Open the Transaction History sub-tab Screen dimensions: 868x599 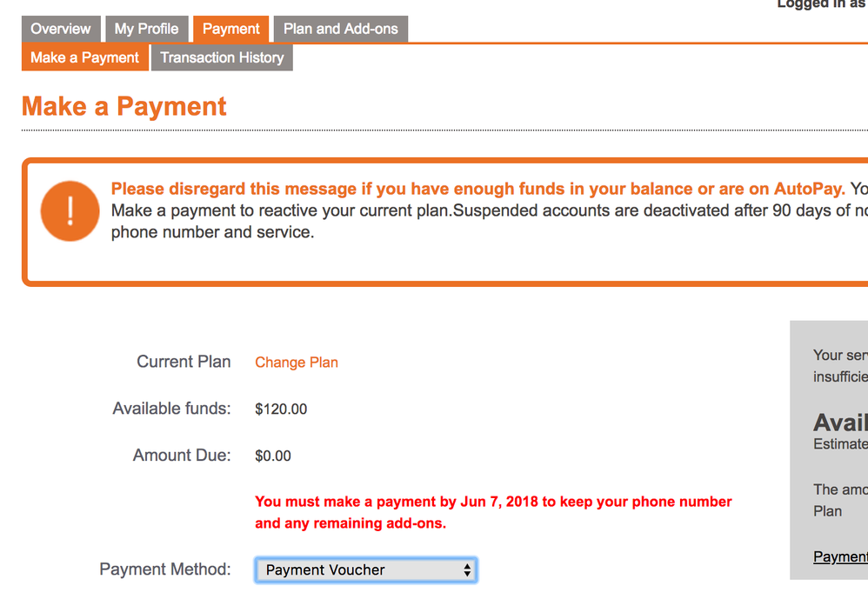[222, 57]
